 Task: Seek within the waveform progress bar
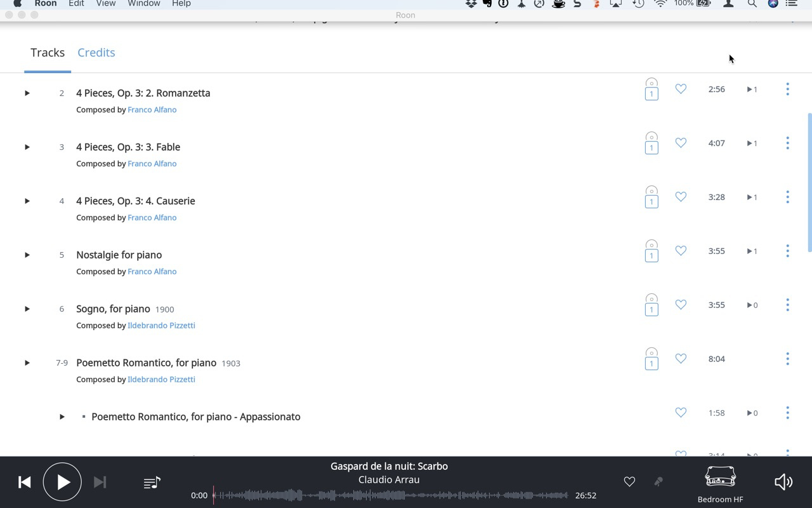pyautogui.click(x=390, y=495)
